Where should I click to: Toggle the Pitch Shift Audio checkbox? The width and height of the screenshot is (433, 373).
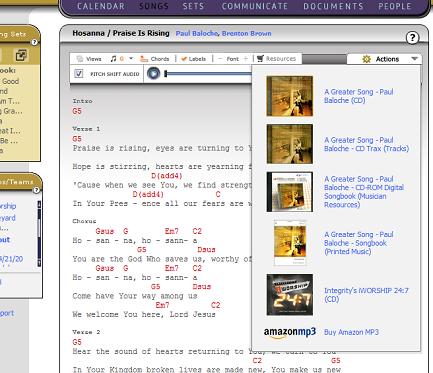79,73
